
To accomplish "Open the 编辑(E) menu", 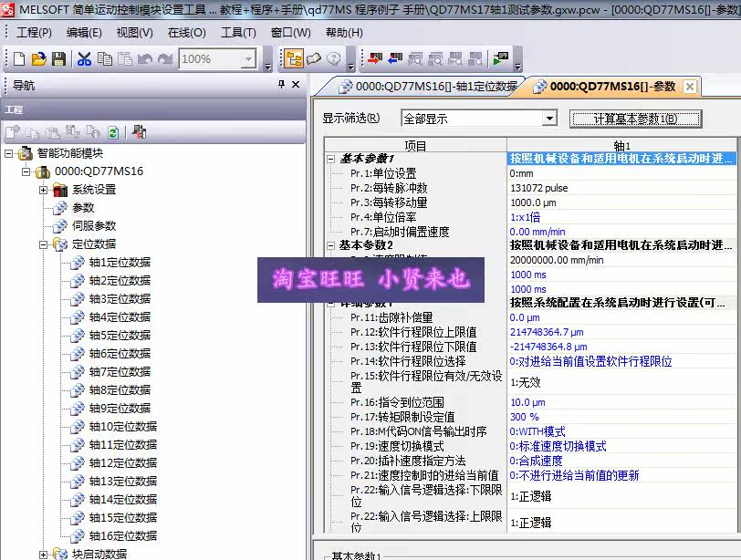I will [x=84, y=33].
